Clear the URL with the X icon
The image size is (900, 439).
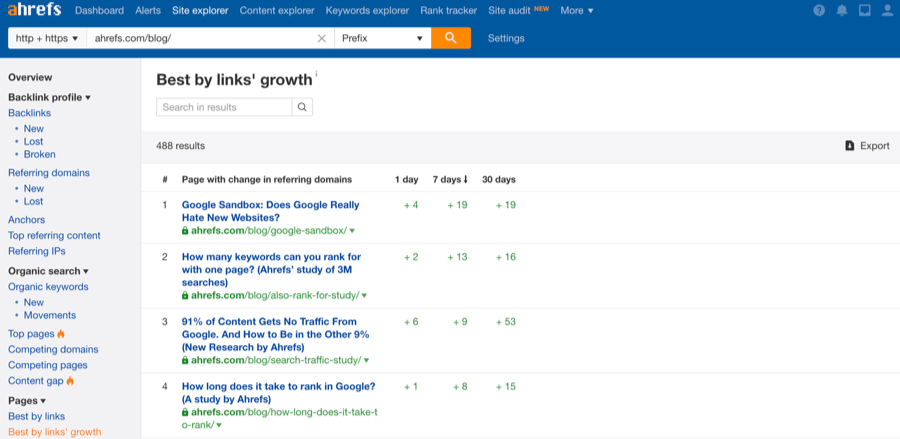tap(322, 38)
